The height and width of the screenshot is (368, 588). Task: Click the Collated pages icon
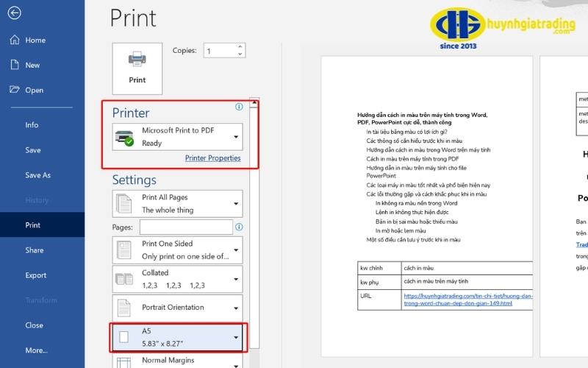click(x=124, y=279)
